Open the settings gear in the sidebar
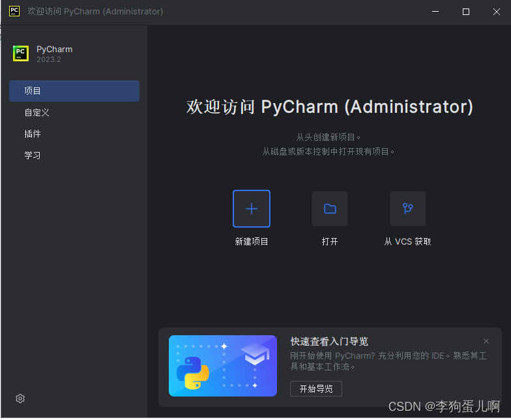The width and height of the screenshot is (511, 420). (x=20, y=398)
